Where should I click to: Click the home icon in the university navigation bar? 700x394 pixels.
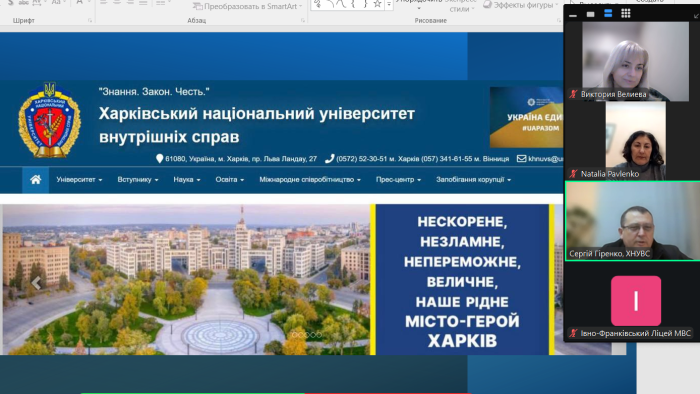[36, 179]
